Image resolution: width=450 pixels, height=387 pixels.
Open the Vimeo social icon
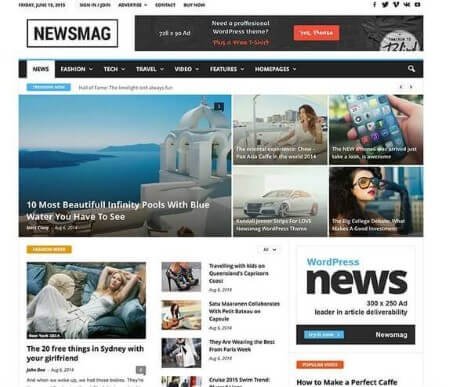396,5
